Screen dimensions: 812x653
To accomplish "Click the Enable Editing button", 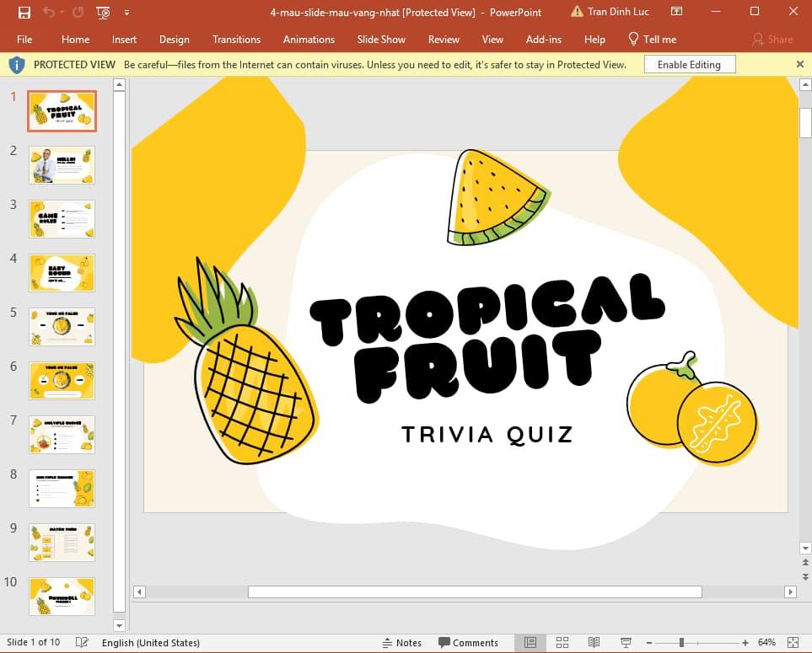I will coord(689,64).
